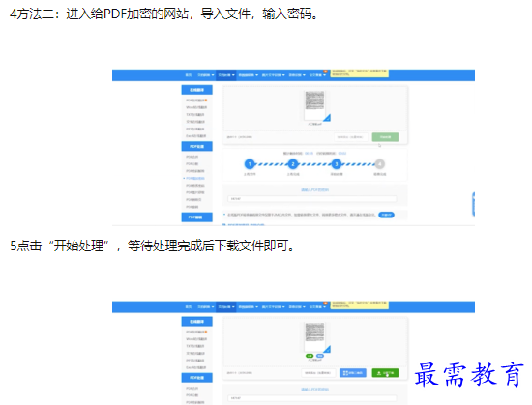Select PDF在线翻译 item in upper screenshot sidebar
Screen dimensions: 532x405
pyautogui.click(x=196, y=101)
